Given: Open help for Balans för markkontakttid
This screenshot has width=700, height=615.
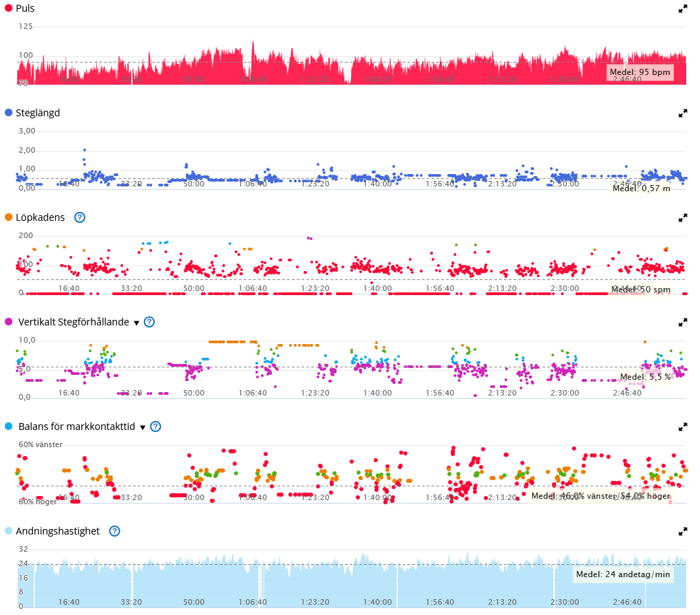Looking at the screenshot, I should point(156,427).
